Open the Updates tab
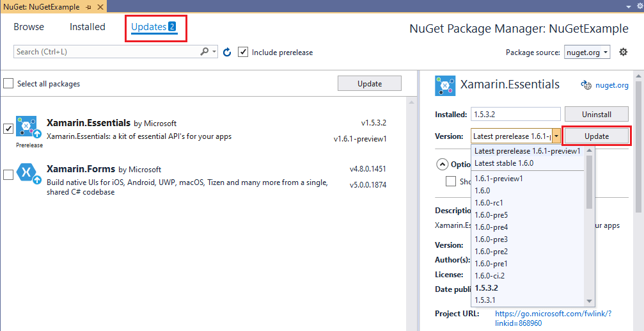Viewport: 644px width, 331px height. [154, 27]
